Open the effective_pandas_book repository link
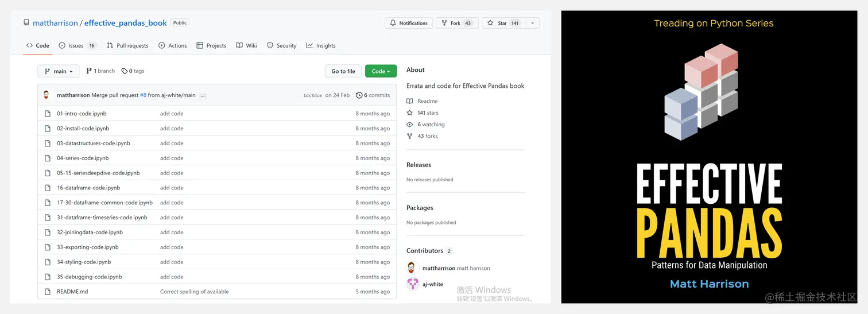Image resolution: width=868 pixels, height=314 pixels. coord(126,23)
